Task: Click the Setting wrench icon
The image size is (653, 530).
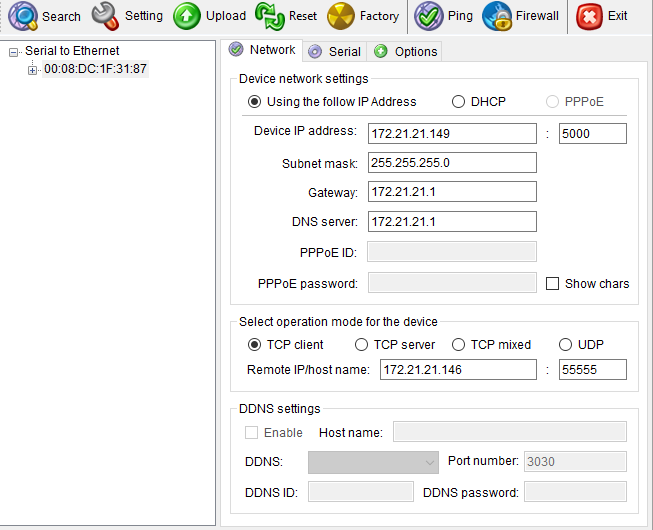Action: pos(105,16)
